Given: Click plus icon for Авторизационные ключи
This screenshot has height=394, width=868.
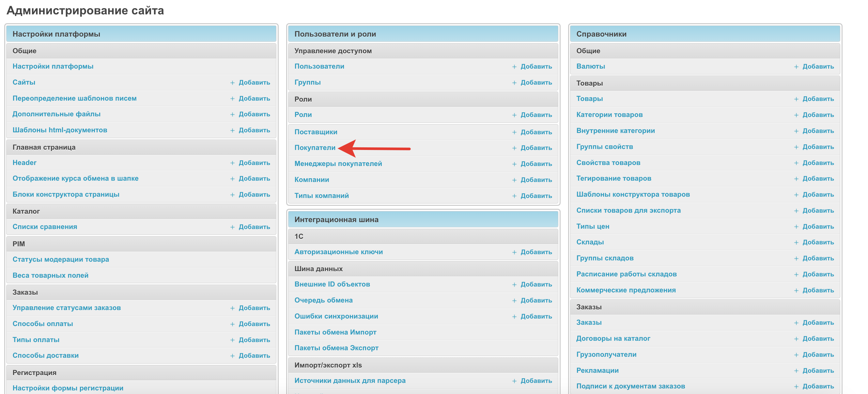Looking at the screenshot, I should pyautogui.click(x=514, y=252).
